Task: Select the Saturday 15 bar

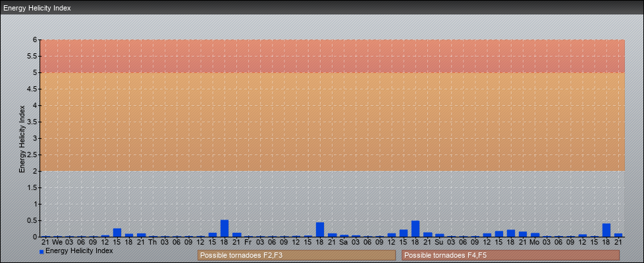Action: click(x=404, y=233)
